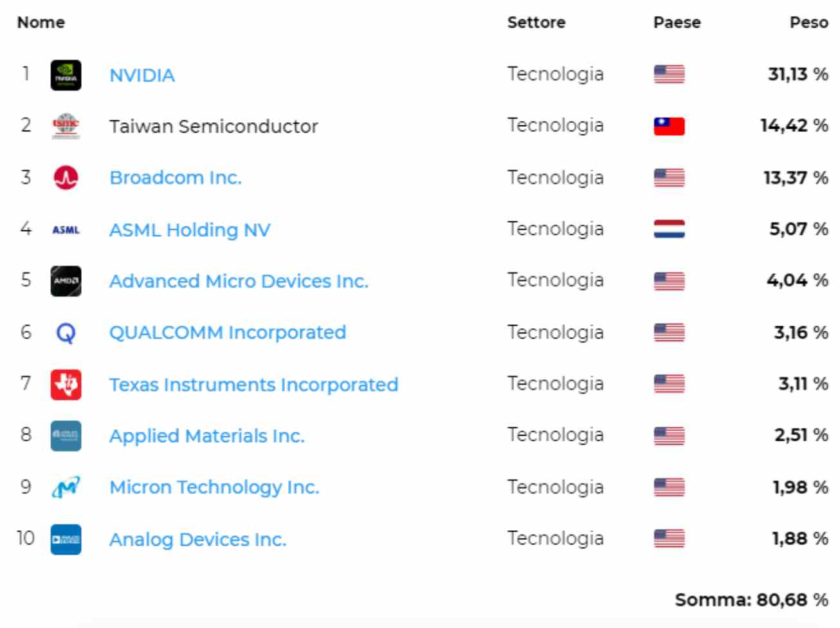840x628 pixels.
Task: Click the Micron Technology logo icon
Action: pyautogui.click(x=66, y=488)
